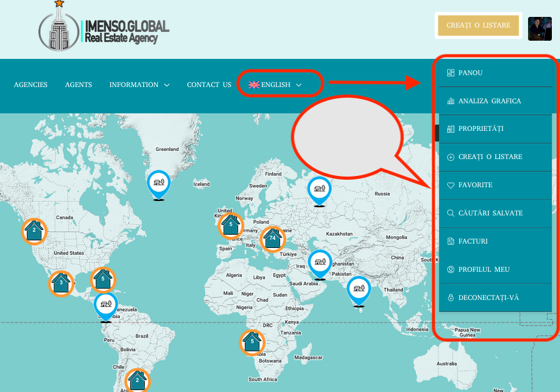Open the user profile avatar
560x392 pixels.
tap(540, 29)
